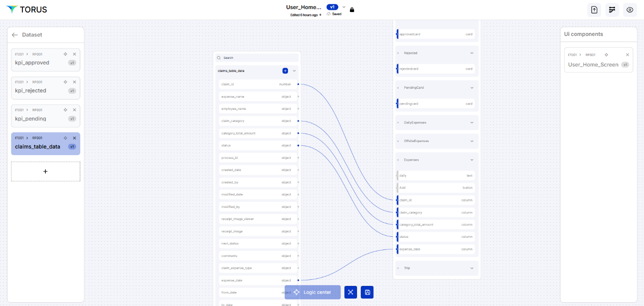Image resolution: width=644 pixels, height=306 pixels.
Task: Click the lock icon beside the version badge
Action: pyautogui.click(x=352, y=10)
